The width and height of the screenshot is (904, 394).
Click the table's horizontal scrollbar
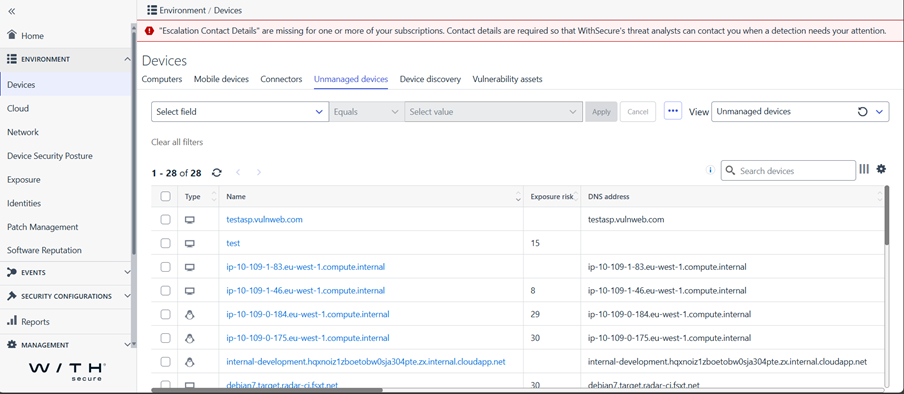coord(267,391)
